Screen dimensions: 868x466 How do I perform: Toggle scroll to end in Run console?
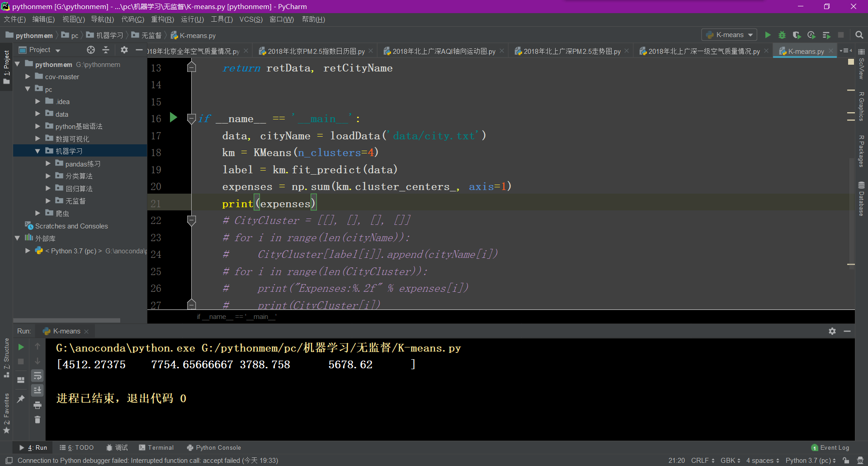(x=38, y=390)
